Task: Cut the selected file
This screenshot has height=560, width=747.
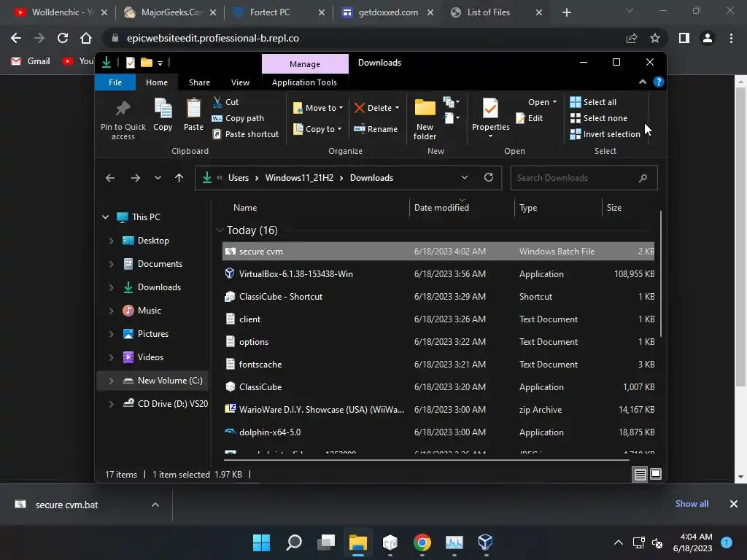Action: 225,102
